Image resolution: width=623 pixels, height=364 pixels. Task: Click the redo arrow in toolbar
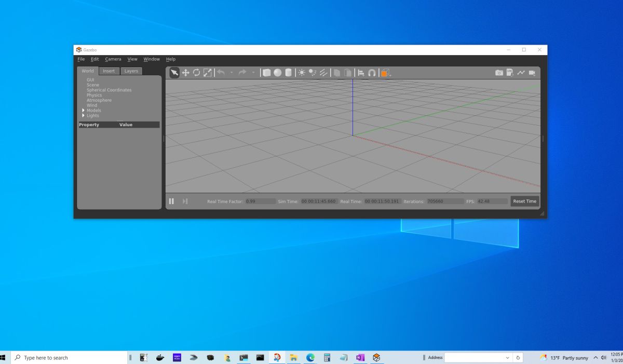(242, 73)
